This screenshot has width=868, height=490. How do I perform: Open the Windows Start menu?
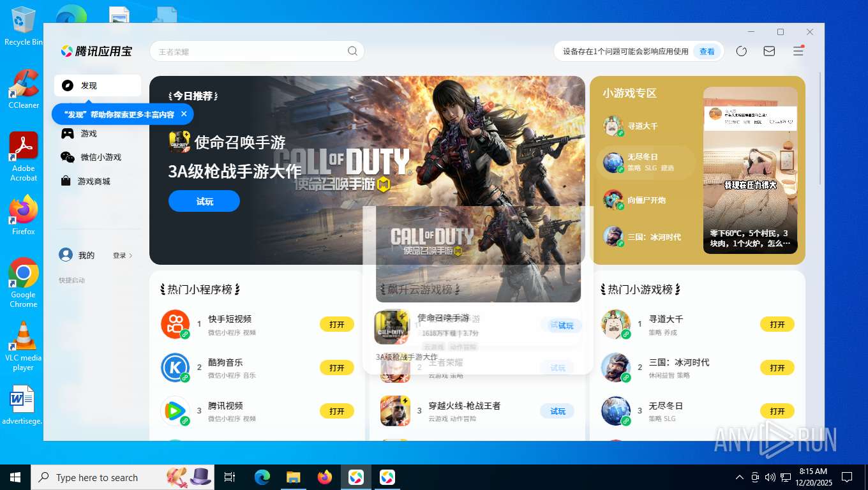coord(15,477)
